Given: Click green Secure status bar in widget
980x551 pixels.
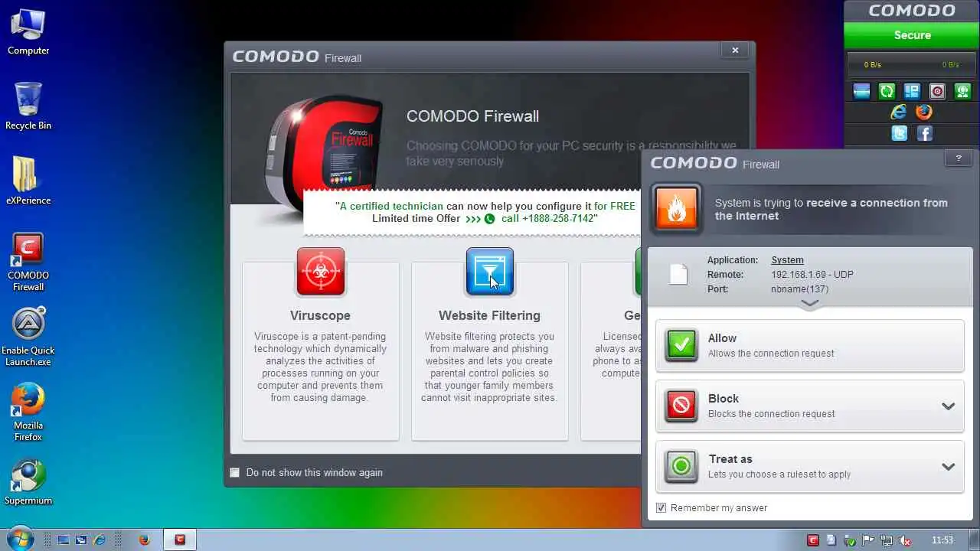Looking at the screenshot, I should pyautogui.click(x=912, y=35).
